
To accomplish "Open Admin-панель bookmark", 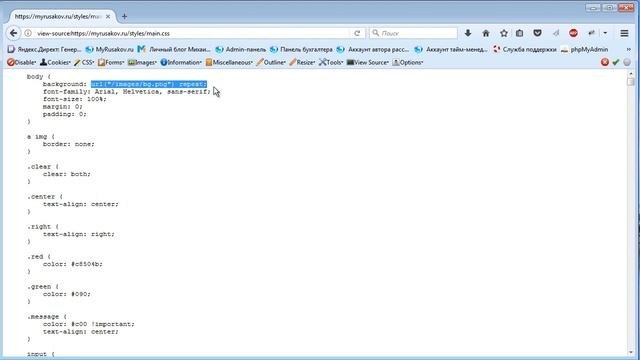I will [240, 49].
